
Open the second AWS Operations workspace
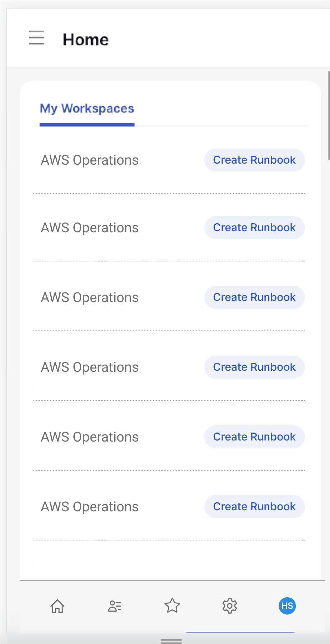click(90, 228)
